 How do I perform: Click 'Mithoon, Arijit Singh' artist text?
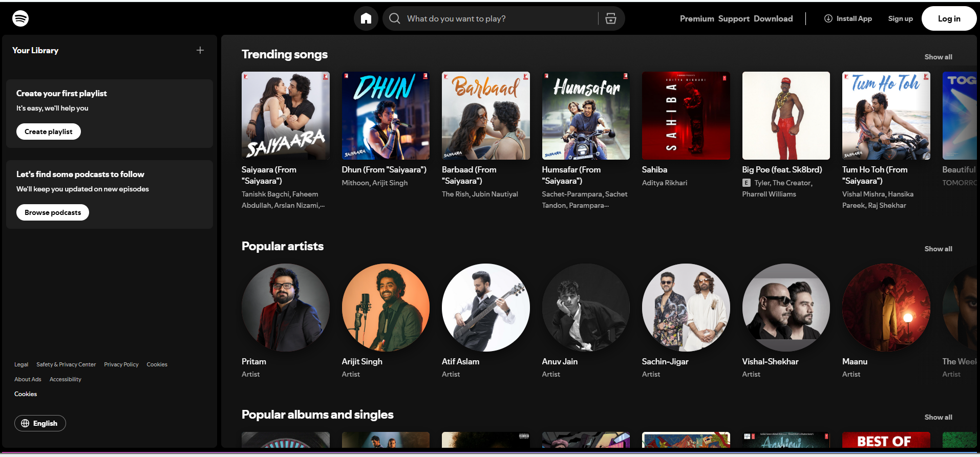375,183
